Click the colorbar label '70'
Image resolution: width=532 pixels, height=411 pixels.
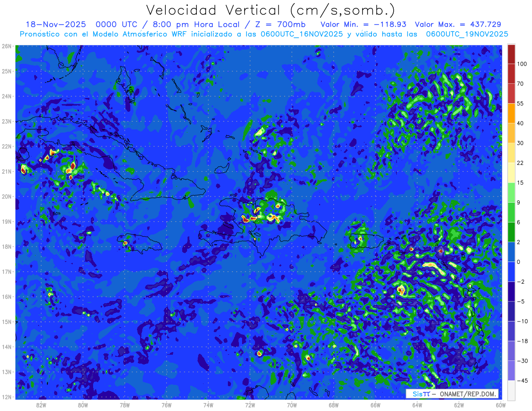pyautogui.click(x=520, y=83)
